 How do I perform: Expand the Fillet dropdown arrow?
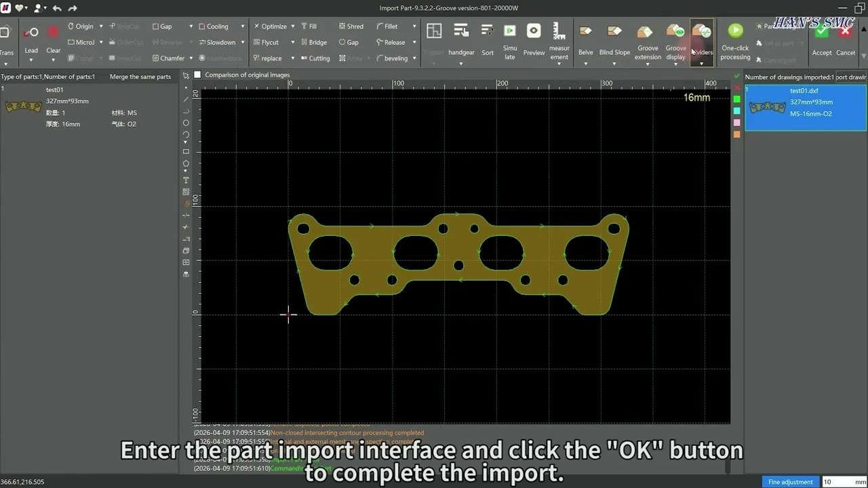414,26
